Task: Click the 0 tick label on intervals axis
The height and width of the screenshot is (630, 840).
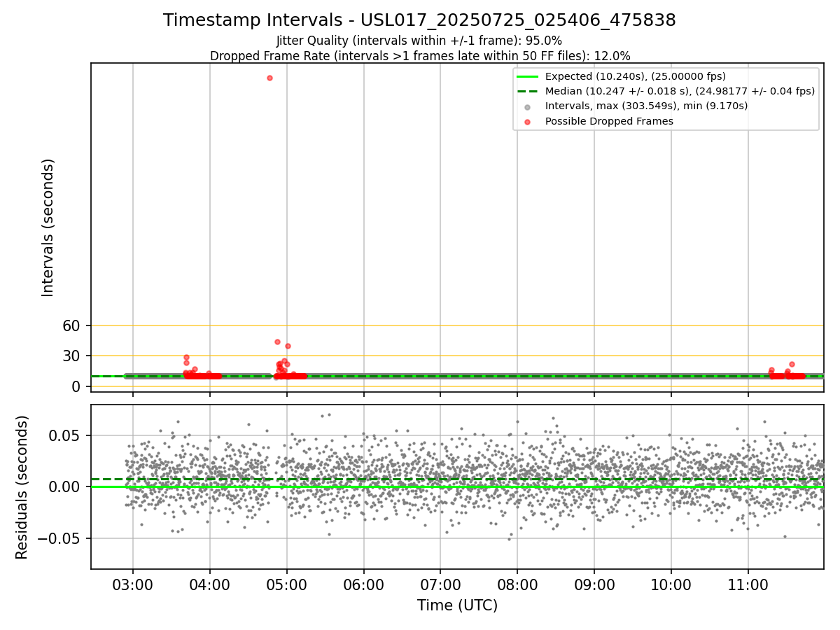Action: (76, 386)
